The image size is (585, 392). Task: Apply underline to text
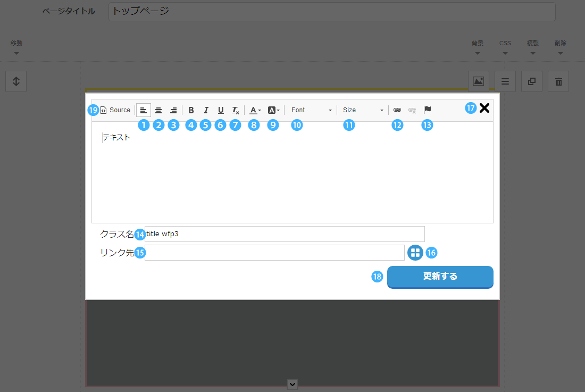click(x=221, y=110)
